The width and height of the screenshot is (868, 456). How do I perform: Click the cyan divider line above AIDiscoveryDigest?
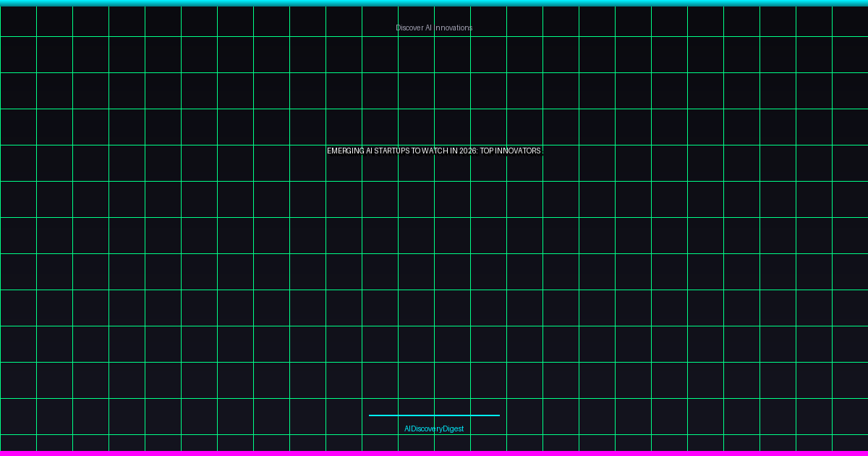point(434,415)
